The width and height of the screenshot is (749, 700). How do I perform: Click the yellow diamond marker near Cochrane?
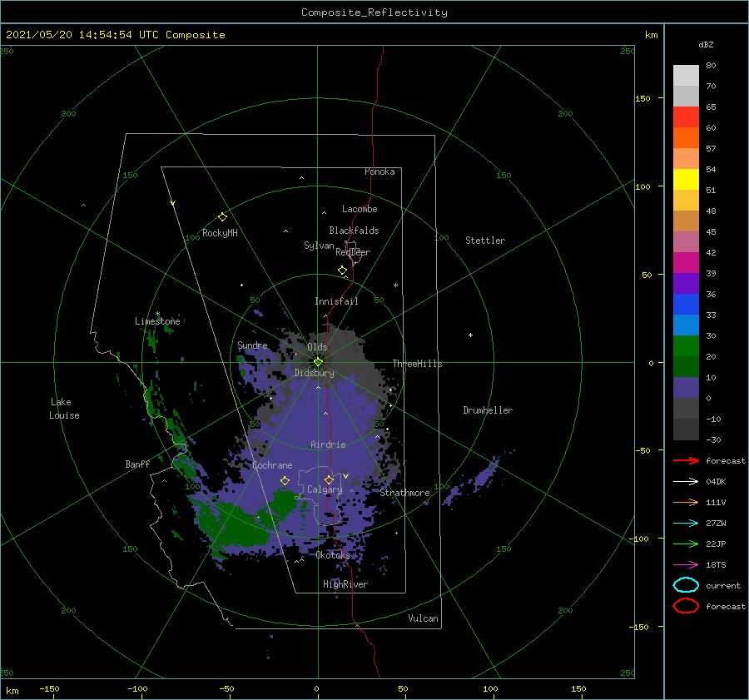(285, 481)
